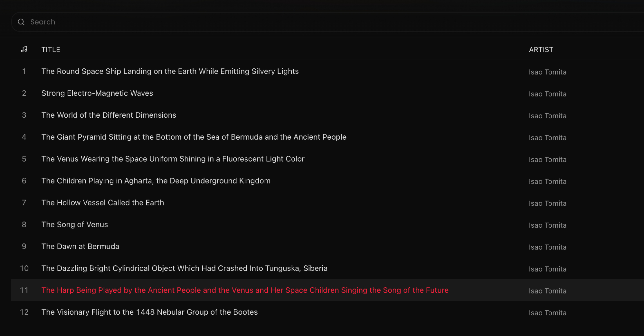Select "The World of the Different Dimensions"
The height and width of the screenshot is (336, 644).
coord(109,115)
